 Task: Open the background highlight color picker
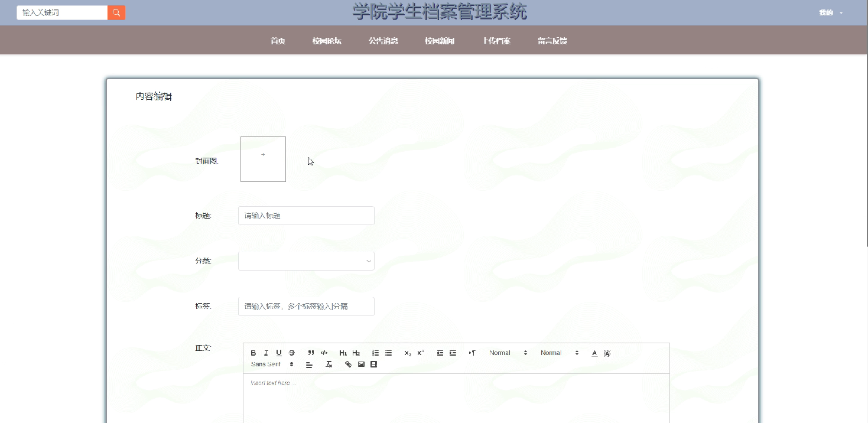click(607, 353)
